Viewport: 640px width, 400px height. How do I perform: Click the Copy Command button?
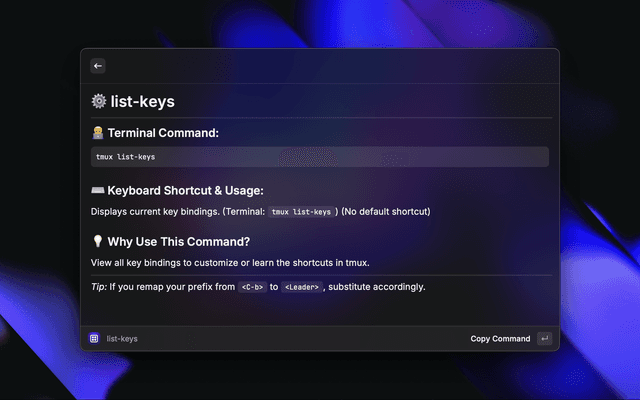pyautogui.click(x=500, y=339)
